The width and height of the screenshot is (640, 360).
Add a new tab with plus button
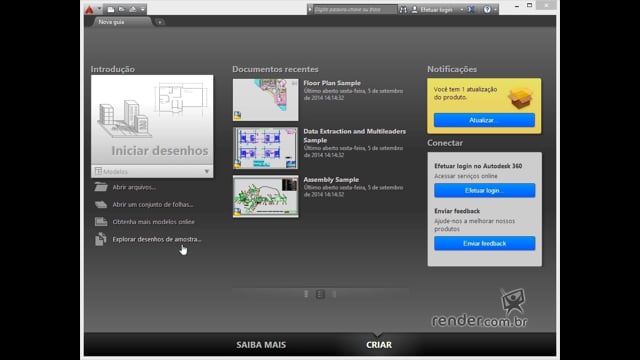160,22
